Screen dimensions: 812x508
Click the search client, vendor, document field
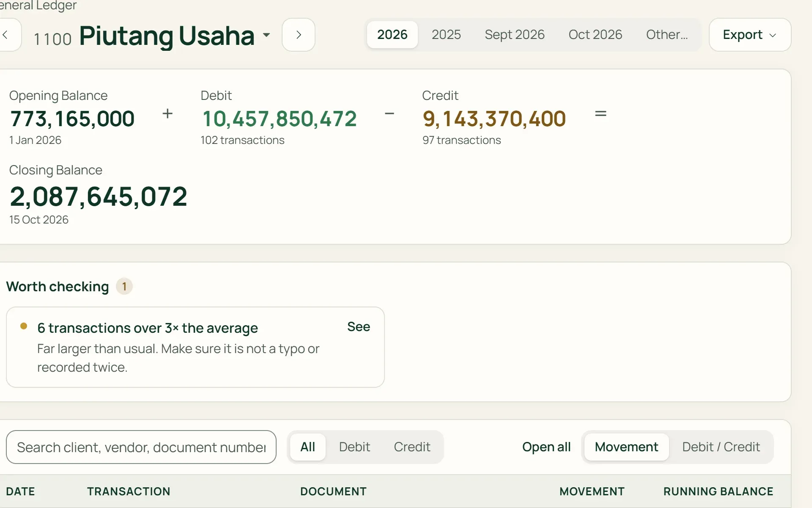tap(141, 447)
